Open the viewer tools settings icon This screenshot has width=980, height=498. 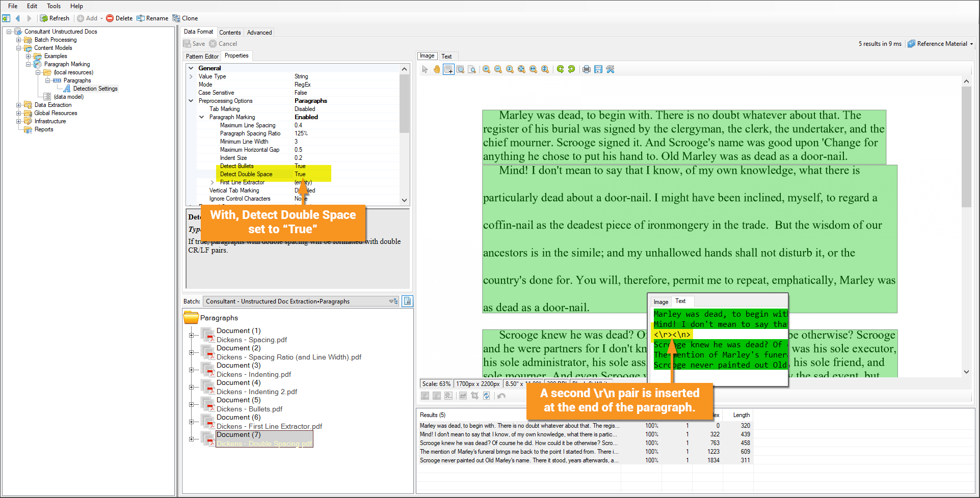(x=610, y=69)
